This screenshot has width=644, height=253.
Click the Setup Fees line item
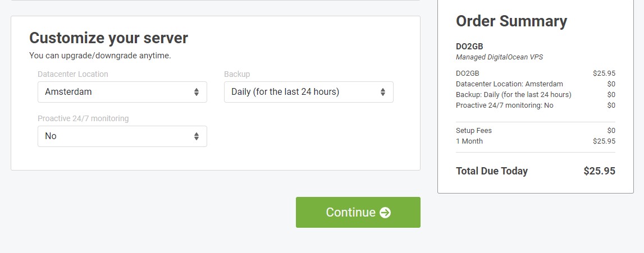(536, 130)
